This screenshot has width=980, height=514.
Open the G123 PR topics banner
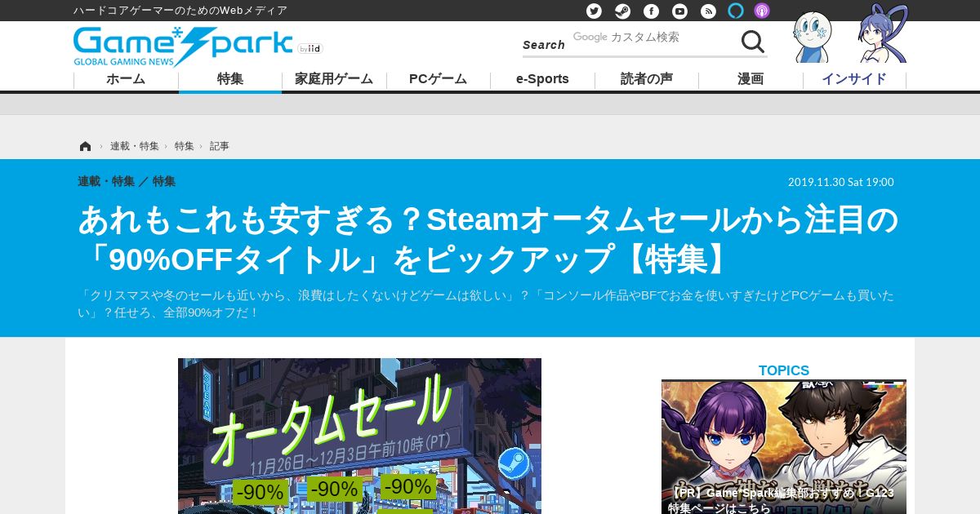(784, 447)
